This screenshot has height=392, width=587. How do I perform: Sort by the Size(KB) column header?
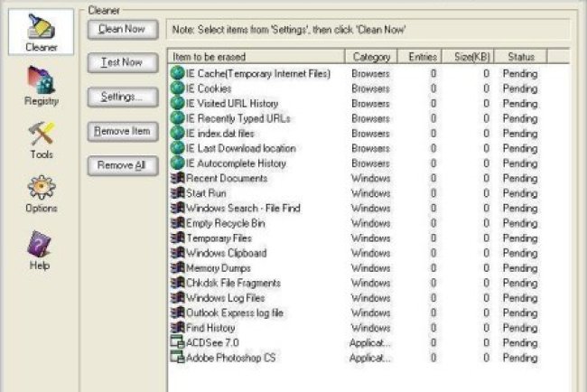pos(469,57)
